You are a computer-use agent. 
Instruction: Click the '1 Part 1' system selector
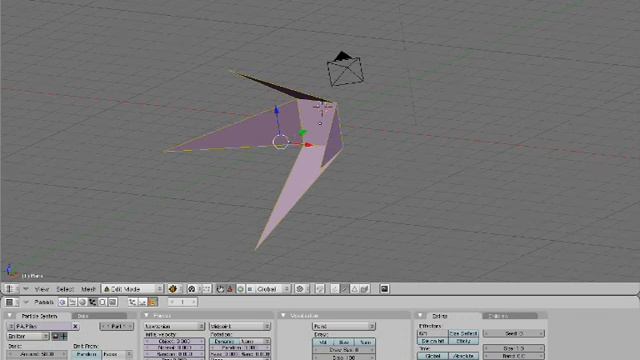click(x=117, y=326)
